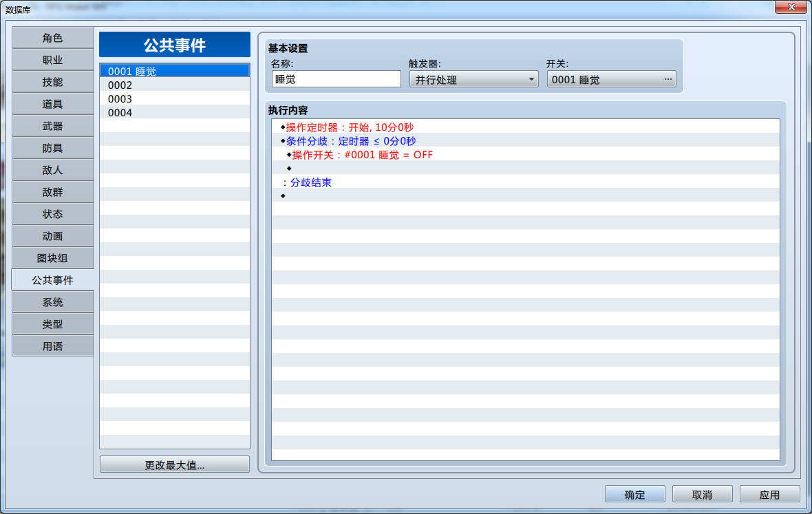
Task: Select common event 0001 睡觉
Action: coord(175,71)
